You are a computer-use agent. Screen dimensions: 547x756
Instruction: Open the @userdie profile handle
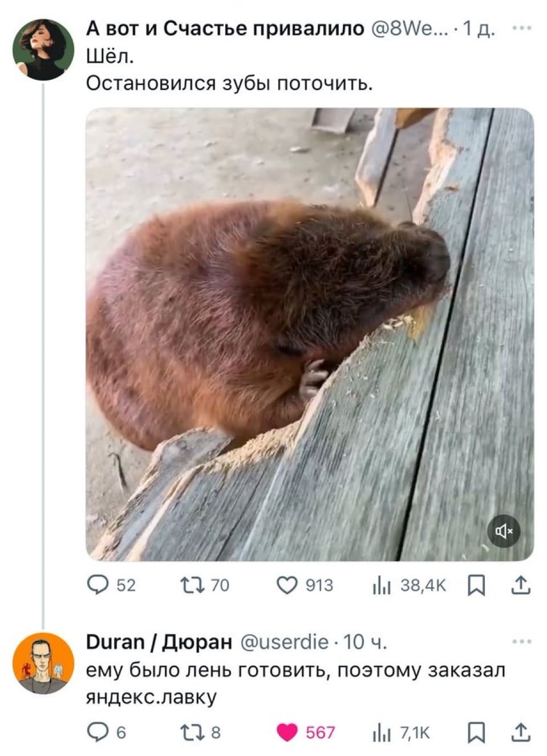click(x=285, y=643)
